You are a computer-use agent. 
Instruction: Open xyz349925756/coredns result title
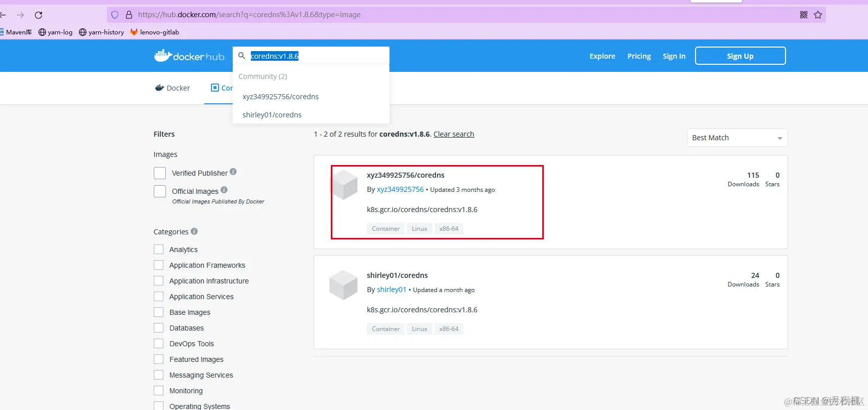click(406, 175)
